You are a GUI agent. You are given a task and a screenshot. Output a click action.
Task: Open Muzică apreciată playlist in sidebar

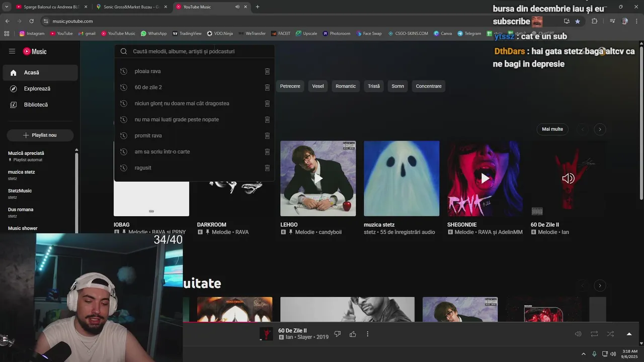(40, 156)
